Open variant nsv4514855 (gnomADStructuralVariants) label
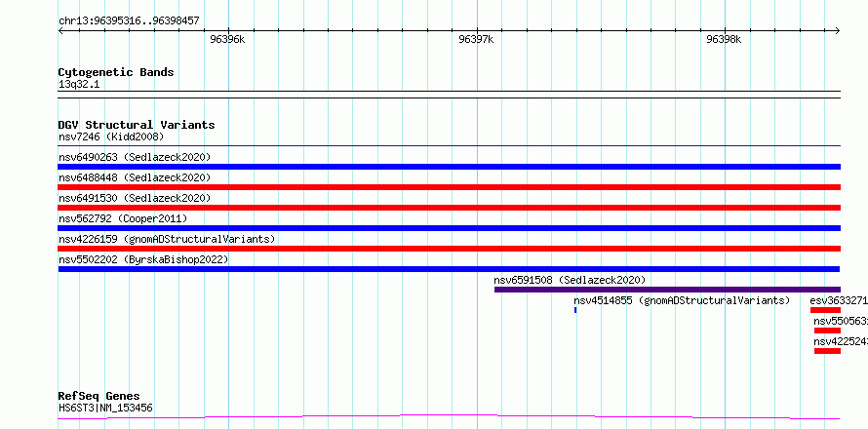Viewport: 868px width, 429px height. (682, 300)
